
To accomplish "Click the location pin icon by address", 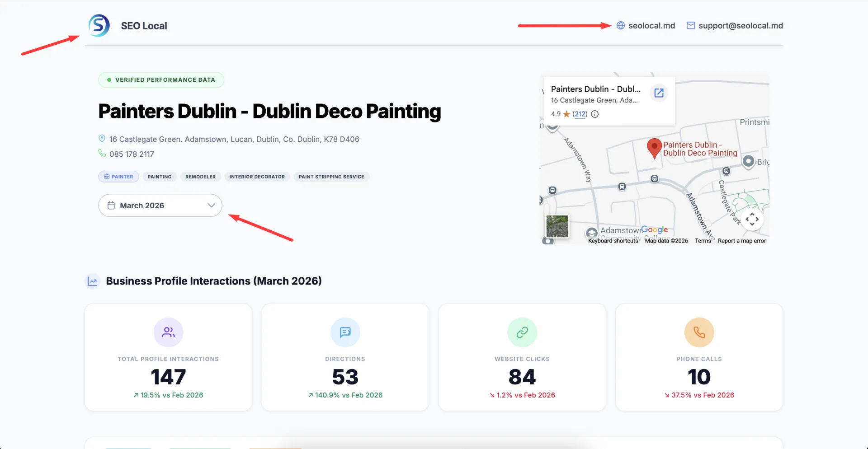I will (102, 139).
